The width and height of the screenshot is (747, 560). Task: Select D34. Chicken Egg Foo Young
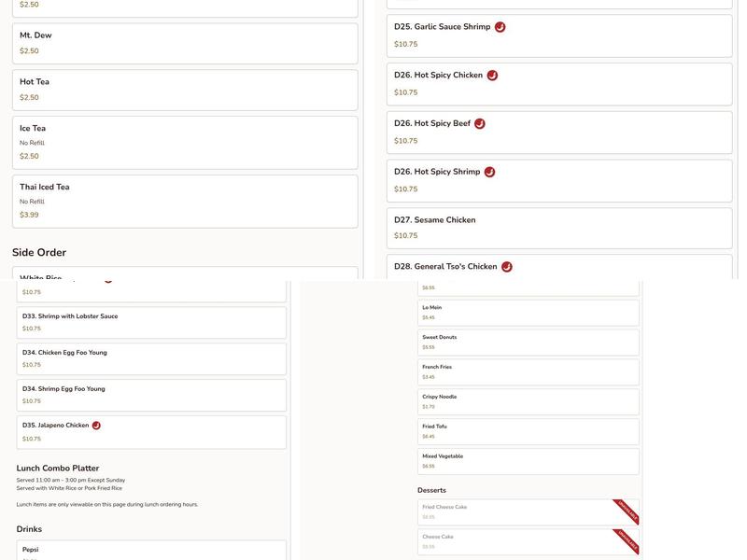coord(151,358)
